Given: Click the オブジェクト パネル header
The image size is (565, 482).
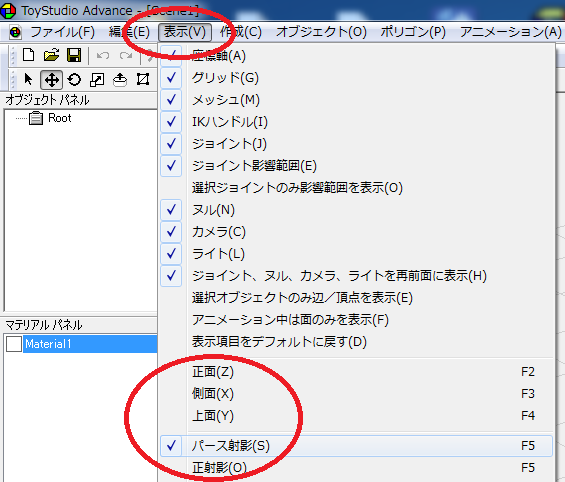Looking at the screenshot, I should coord(47,100).
